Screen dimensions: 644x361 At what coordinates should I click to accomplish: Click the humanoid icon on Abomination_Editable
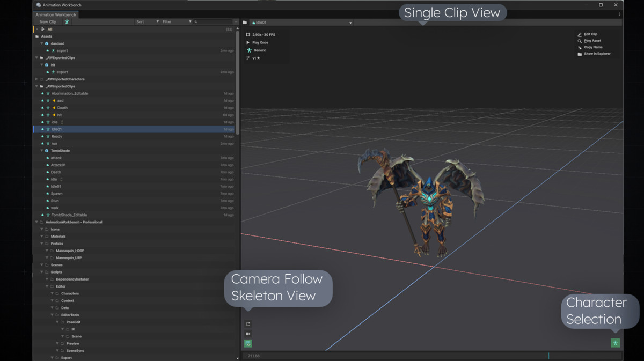[x=47, y=93]
